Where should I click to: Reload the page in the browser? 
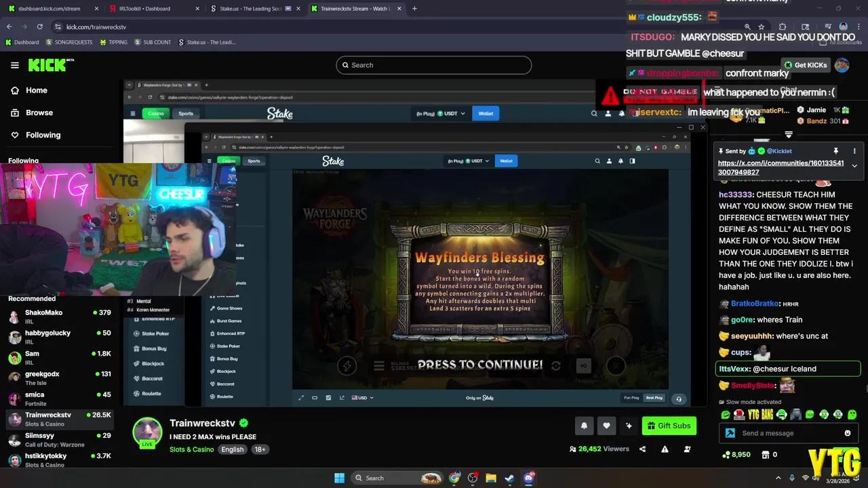[x=40, y=26]
